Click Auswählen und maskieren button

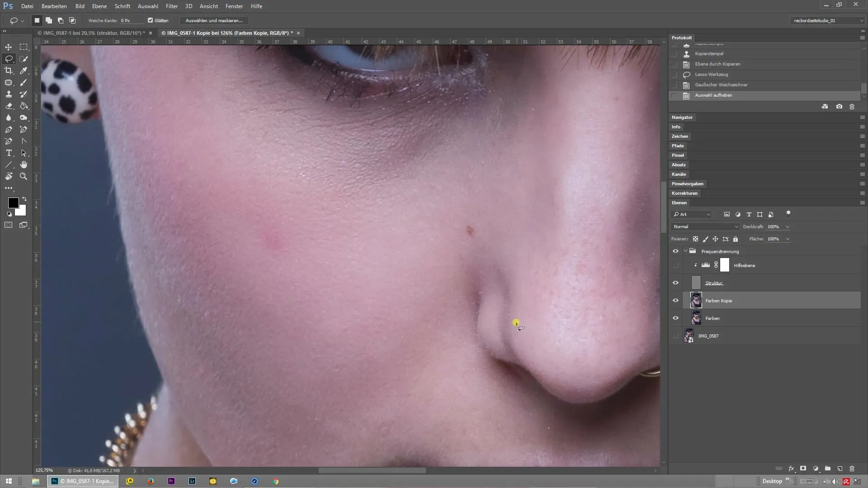click(214, 20)
